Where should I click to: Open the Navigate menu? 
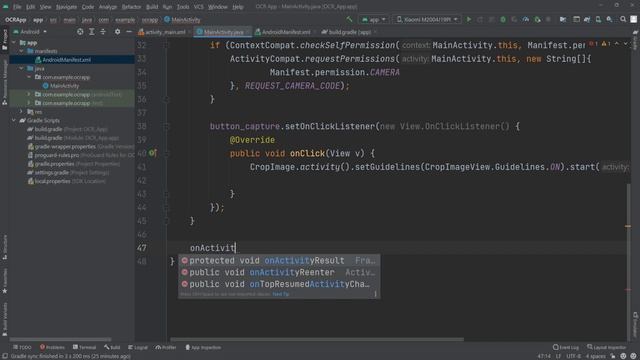coord(66,7)
